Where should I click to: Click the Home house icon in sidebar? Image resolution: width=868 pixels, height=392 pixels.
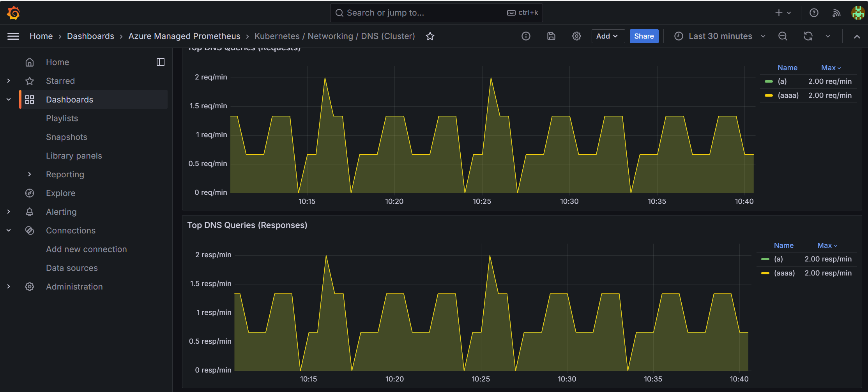pyautogui.click(x=30, y=62)
